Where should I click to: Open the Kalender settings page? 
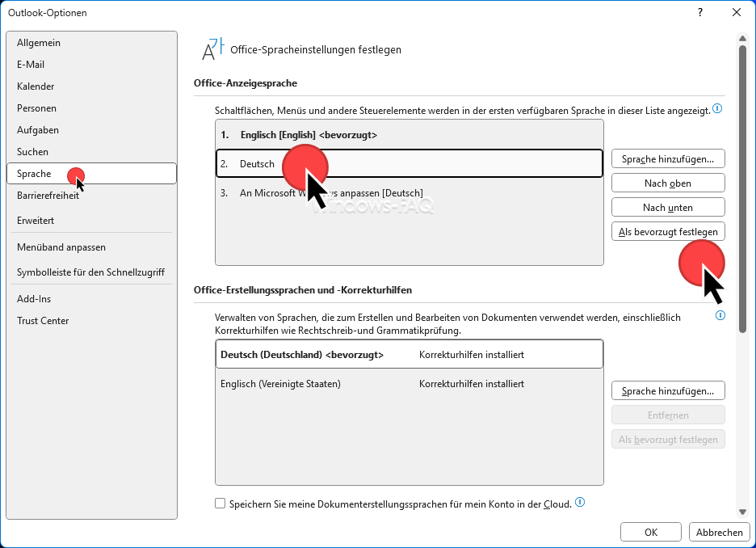[x=36, y=86]
